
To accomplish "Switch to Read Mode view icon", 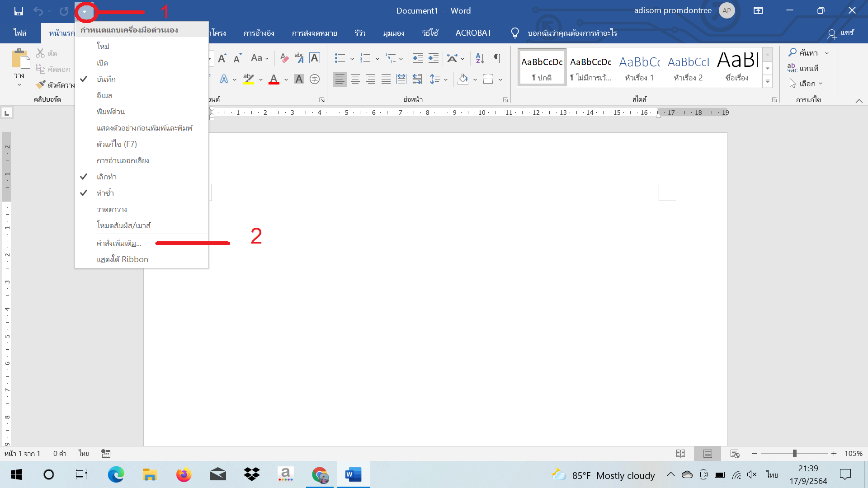I will click(x=680, y=453).
